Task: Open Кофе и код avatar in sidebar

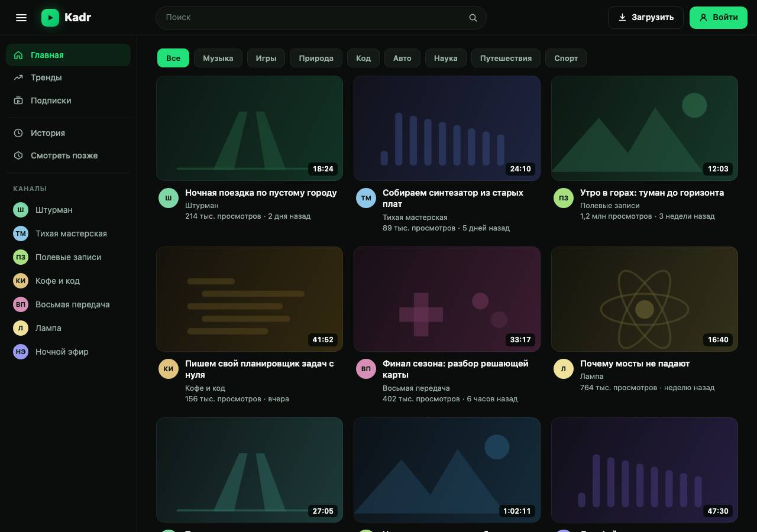Action: (x=21, y=281)
